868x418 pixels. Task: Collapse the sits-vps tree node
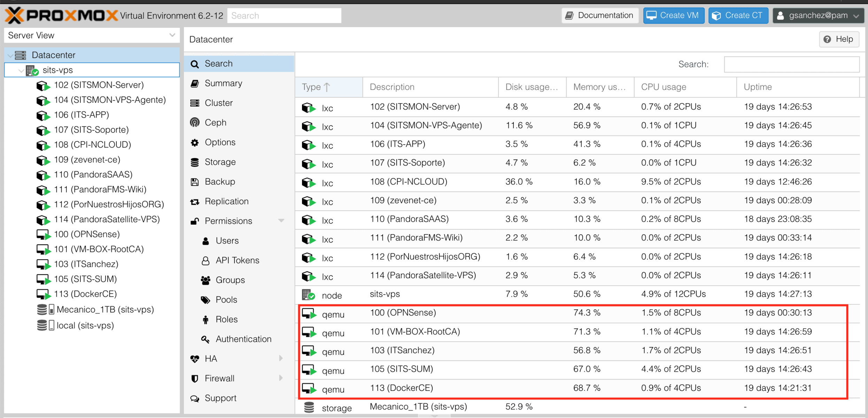[x=21, y=71]
